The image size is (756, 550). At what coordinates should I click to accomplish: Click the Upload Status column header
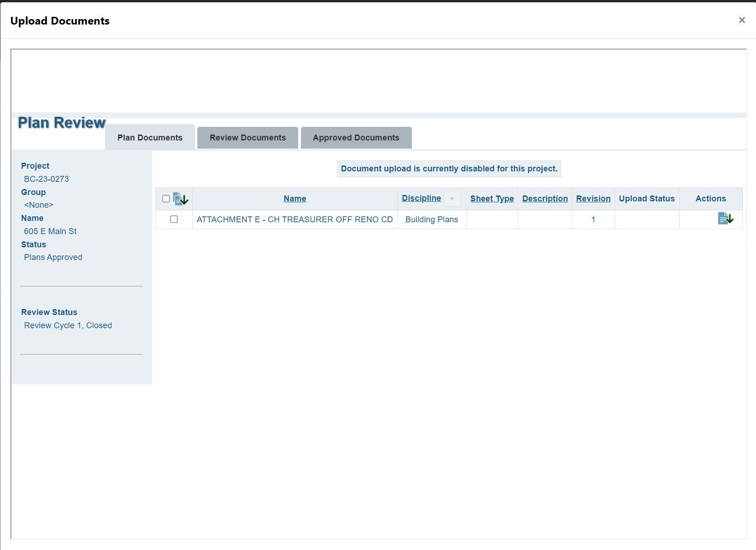tap(646, 199)
